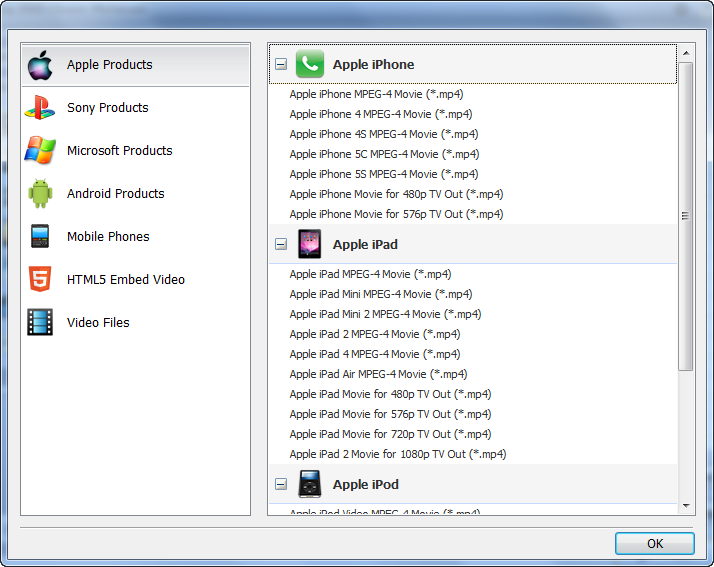714x567 pixels.
Task: Select Apple iPhone 5C MPEG-4 Movie
Action: pos(384,154)
